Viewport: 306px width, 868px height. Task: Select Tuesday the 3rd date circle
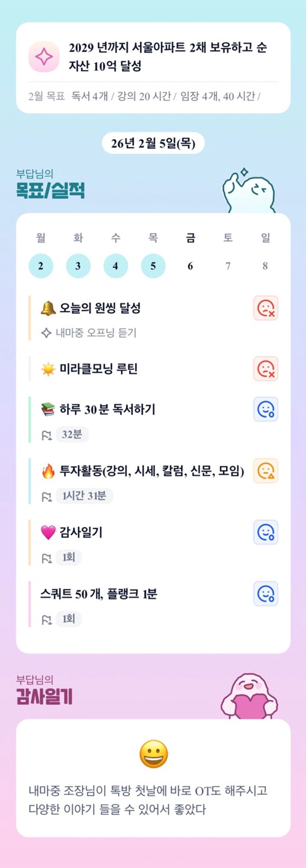coord(78,266)
